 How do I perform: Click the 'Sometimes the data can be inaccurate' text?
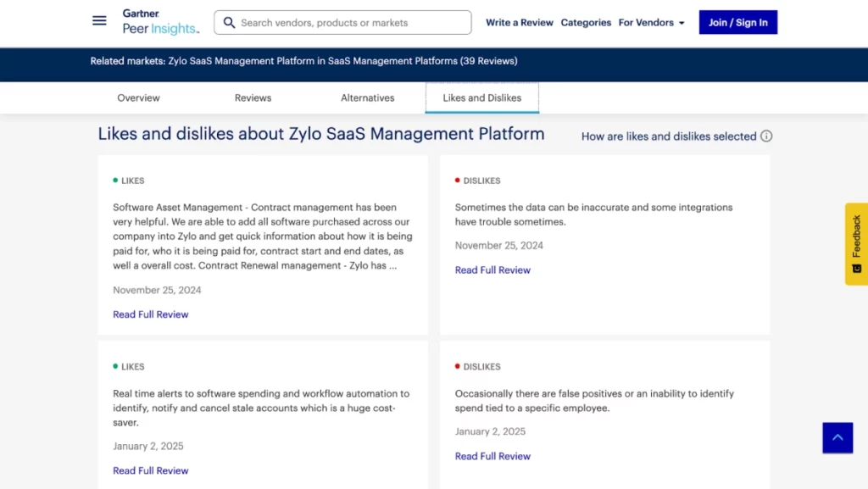(x=594, y=214)
